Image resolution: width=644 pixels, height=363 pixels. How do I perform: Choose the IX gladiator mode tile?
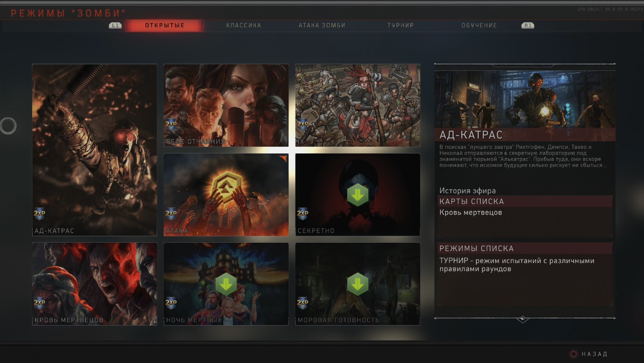[x=357, y=106]
